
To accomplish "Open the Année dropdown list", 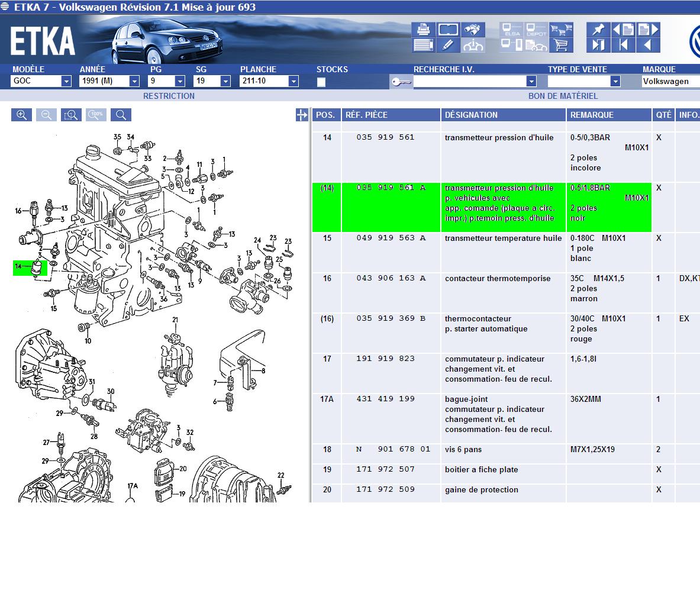I will point(134,81).
